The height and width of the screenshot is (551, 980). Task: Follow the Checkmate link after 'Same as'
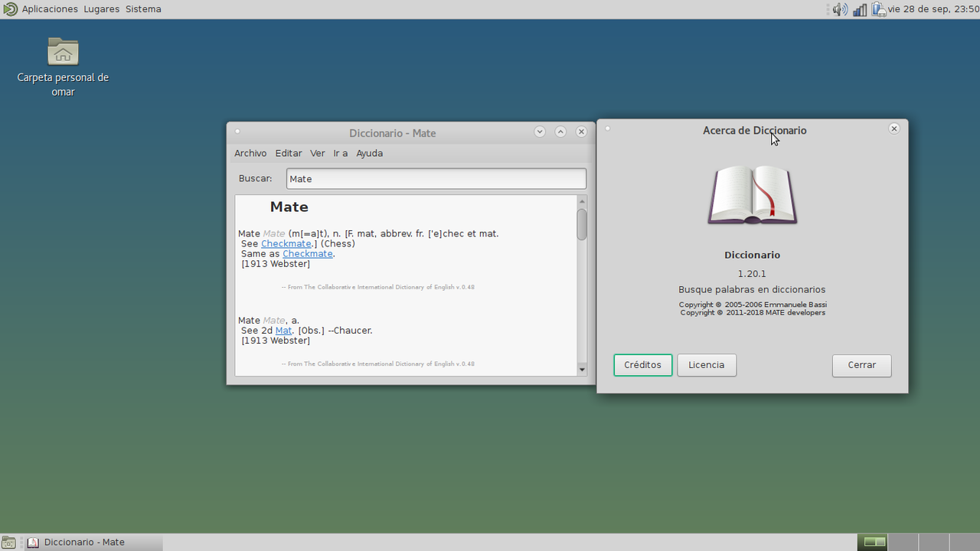[x=308, y=253]
